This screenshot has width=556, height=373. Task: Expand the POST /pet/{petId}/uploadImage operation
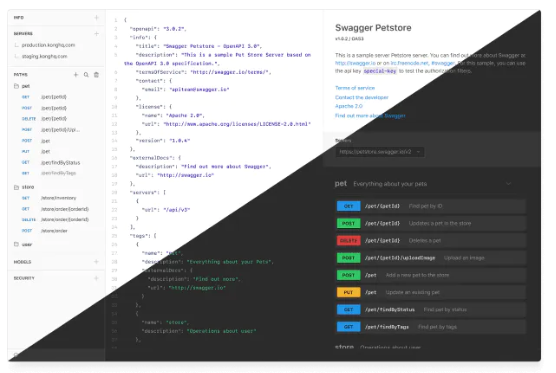(x=431, y=258)
